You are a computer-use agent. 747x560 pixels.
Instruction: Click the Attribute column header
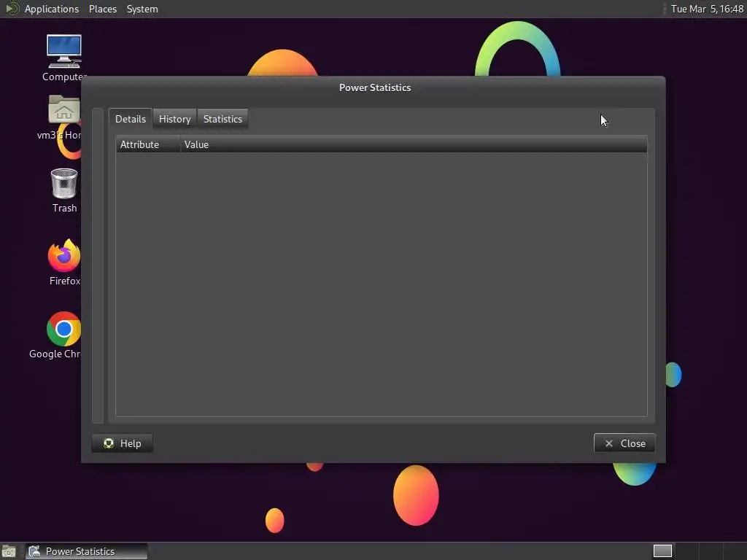click(147, 145)
